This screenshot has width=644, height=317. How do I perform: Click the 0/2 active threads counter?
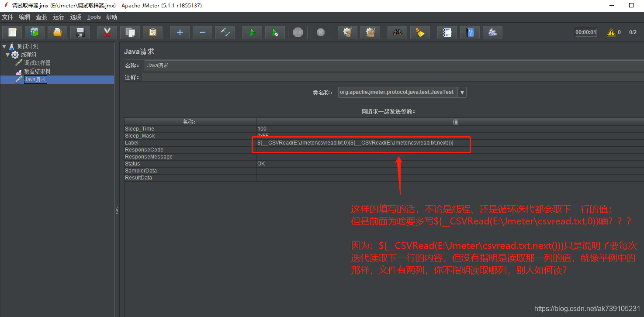633,32
